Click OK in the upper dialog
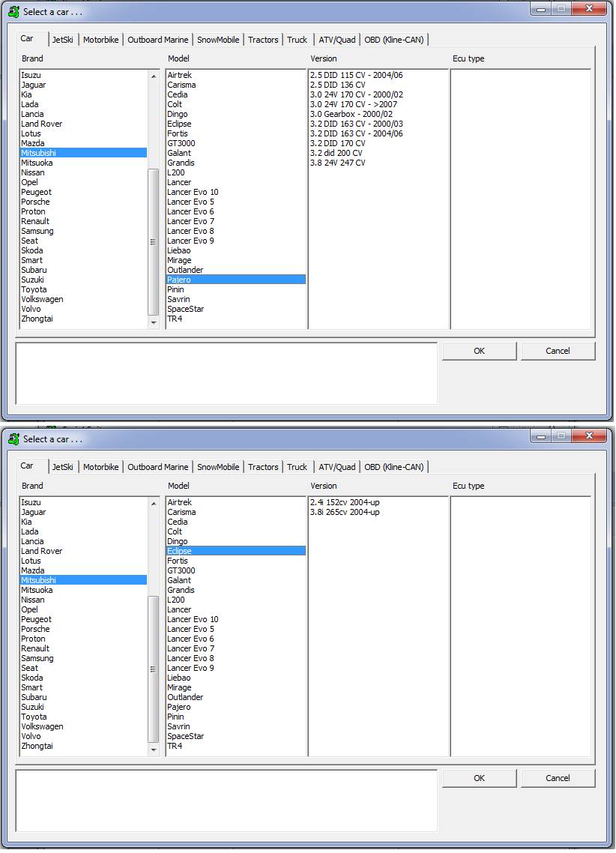Screen dimensions: 616x853 [x=479, y=351]
